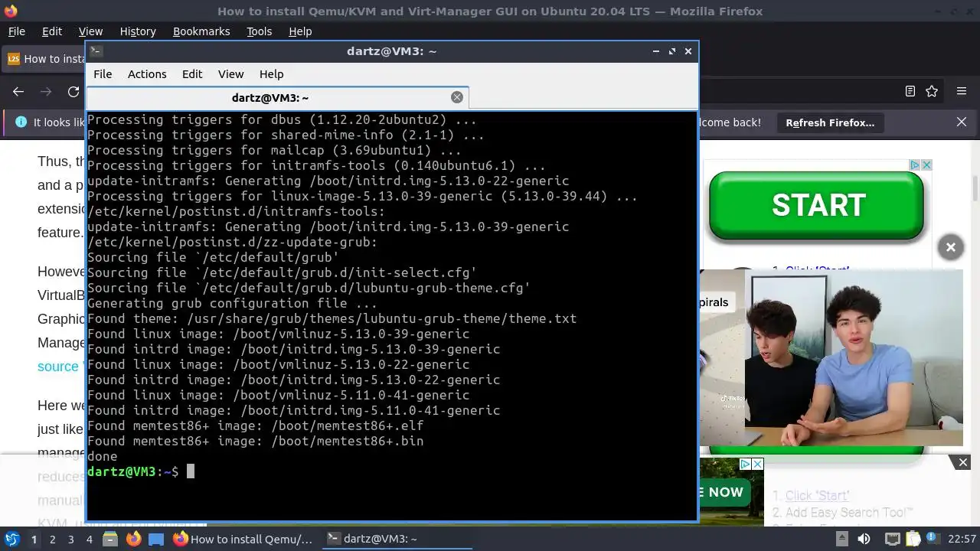Screen dimensions: 980x551
Task: Open Firefox View menu
Action: (90, 31)
